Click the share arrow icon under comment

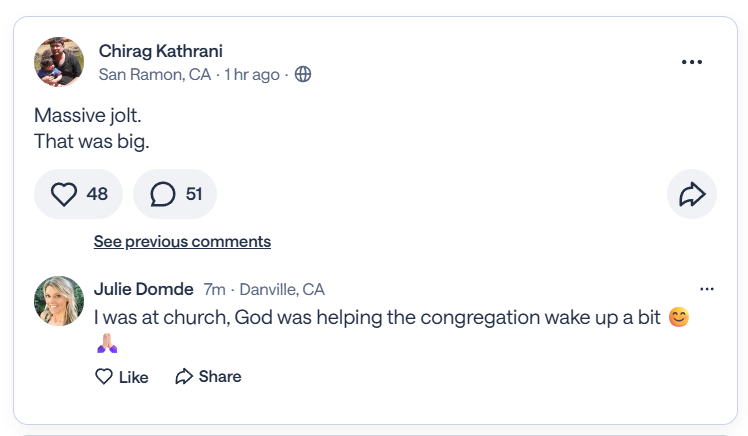[x=184, y=377]
